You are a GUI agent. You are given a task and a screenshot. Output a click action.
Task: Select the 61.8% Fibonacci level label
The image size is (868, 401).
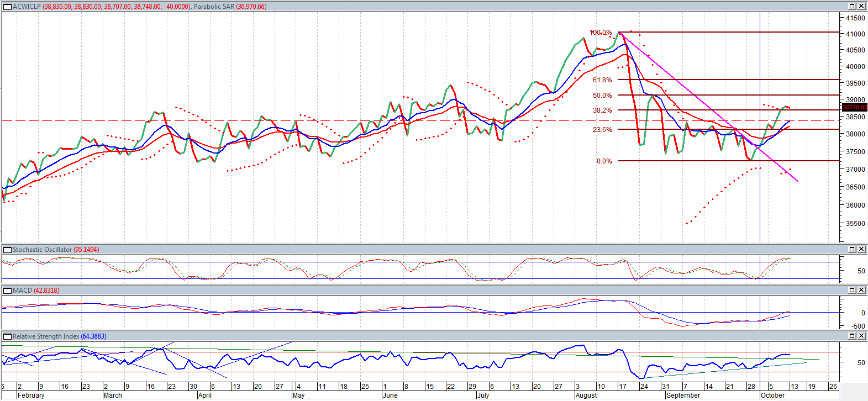point(602,80)
